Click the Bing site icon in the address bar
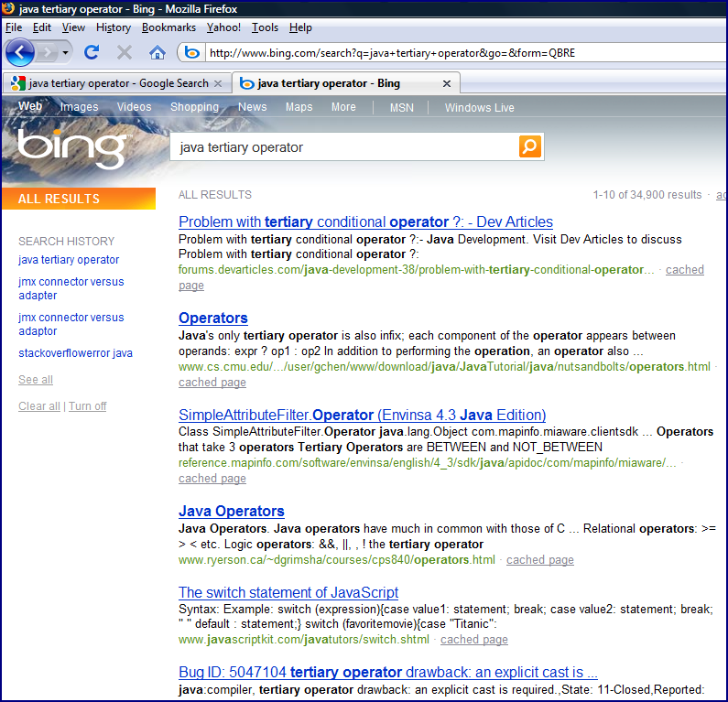 pyautogui.click(x=191, y=52)
